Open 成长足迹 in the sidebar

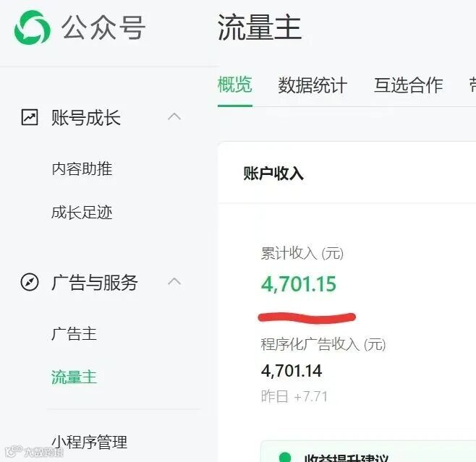(x=82, y=213)
